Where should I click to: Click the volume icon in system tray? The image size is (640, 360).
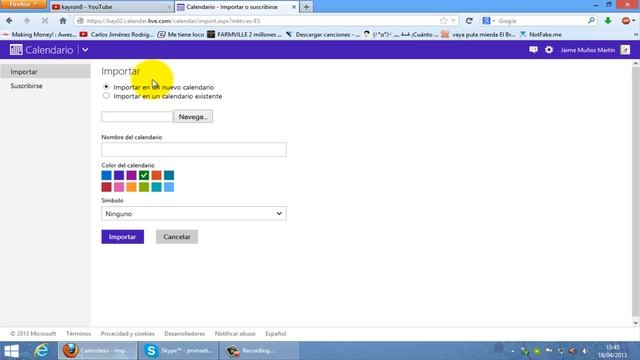coord(584,351)
